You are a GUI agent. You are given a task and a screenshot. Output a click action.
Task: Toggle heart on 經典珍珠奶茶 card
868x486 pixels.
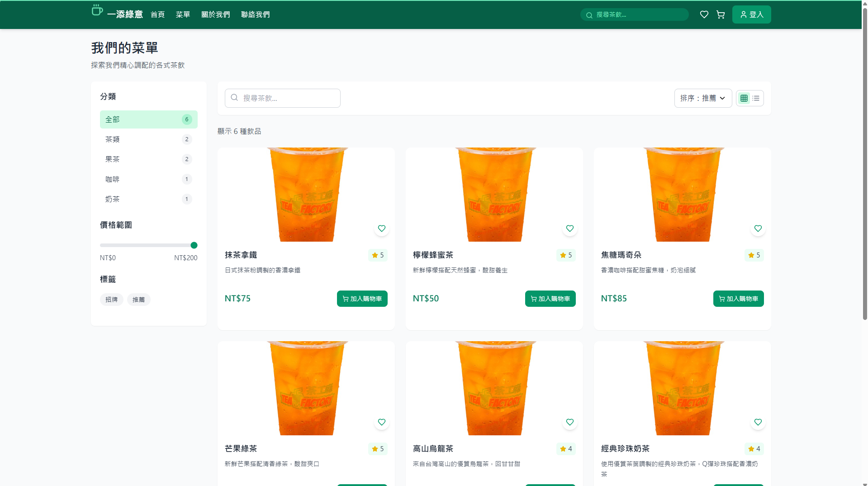[x=758, y=422]
